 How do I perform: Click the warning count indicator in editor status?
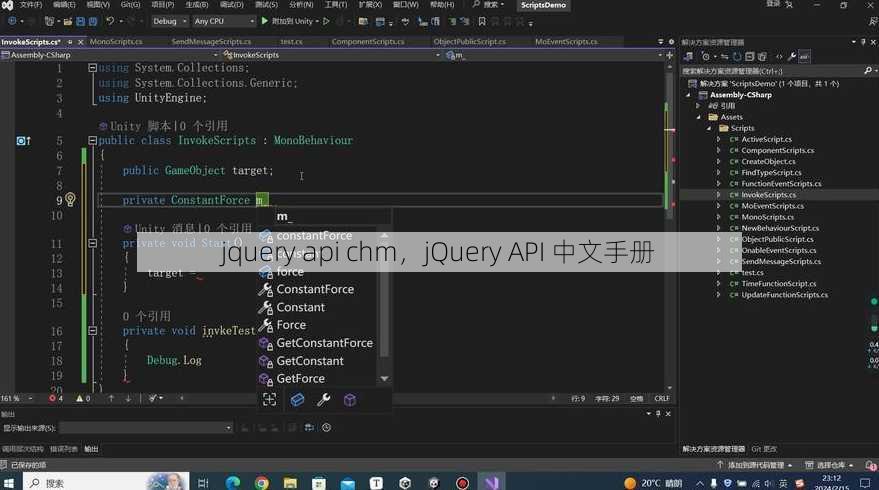click(83, 398)
